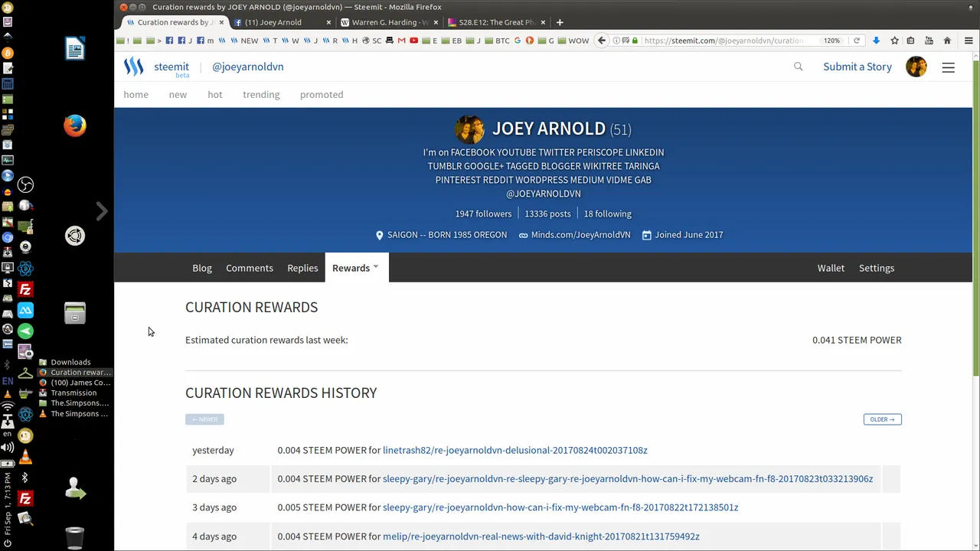Go to Firefox home page icon
The width and height of the screenshot is (980, 551).
(x=947, y=41)
